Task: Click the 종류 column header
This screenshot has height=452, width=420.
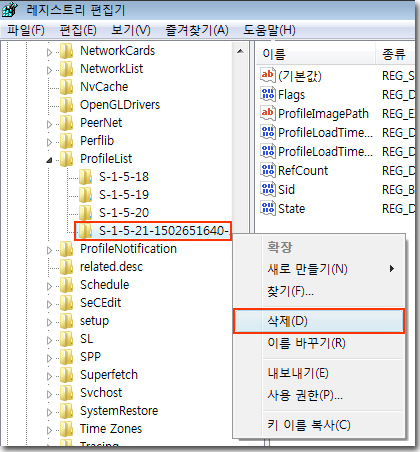Action: tap(395, 54)
